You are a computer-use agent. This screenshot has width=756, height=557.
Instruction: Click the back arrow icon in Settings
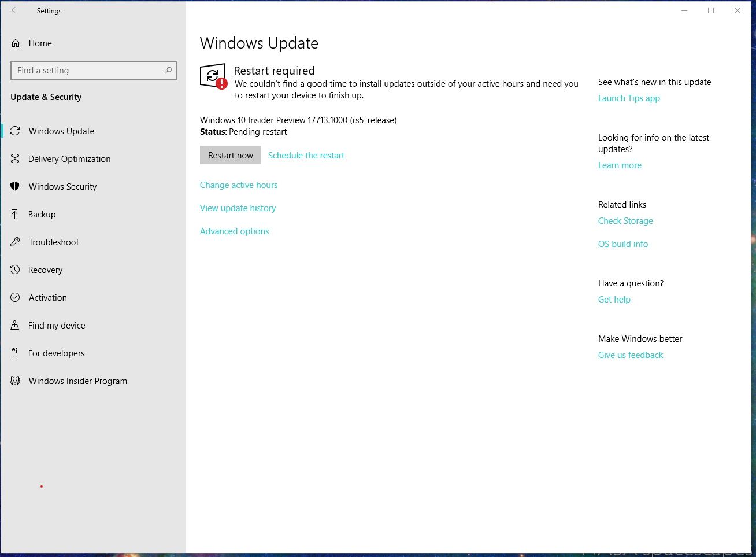15,10
